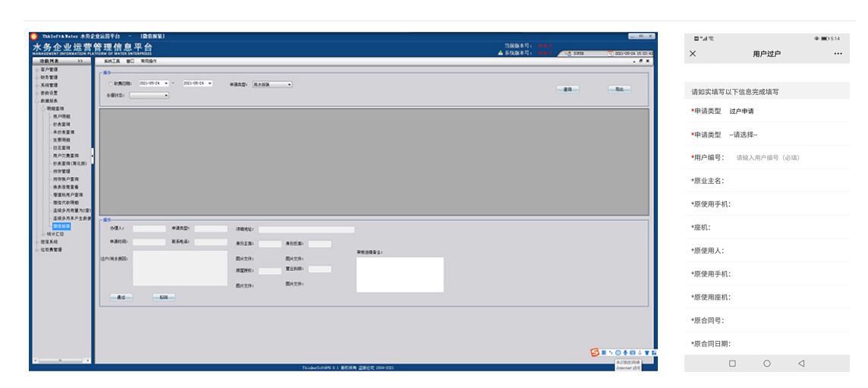Viewport: 868px width, 388px height.
Task: Click the 查询 button
Action: pyautogui.click(x=567, y=89)
